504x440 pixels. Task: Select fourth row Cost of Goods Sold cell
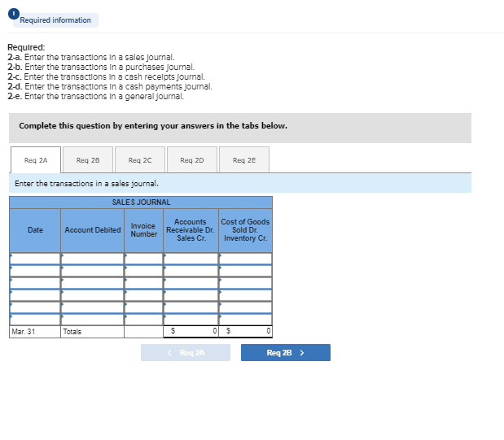[x=246, y=295]
